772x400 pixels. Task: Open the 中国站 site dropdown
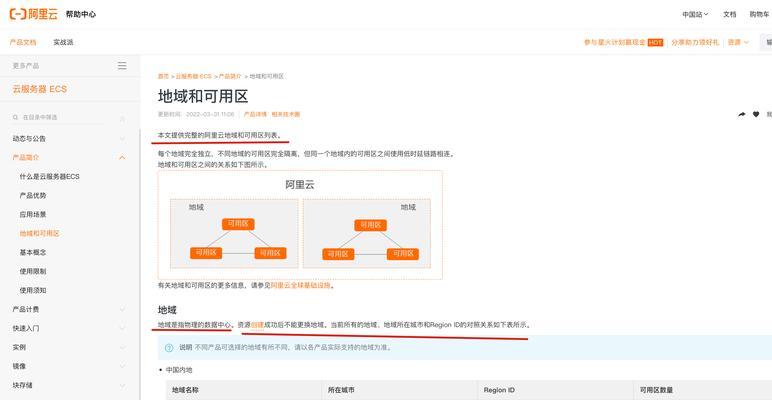tap(695, 14)
